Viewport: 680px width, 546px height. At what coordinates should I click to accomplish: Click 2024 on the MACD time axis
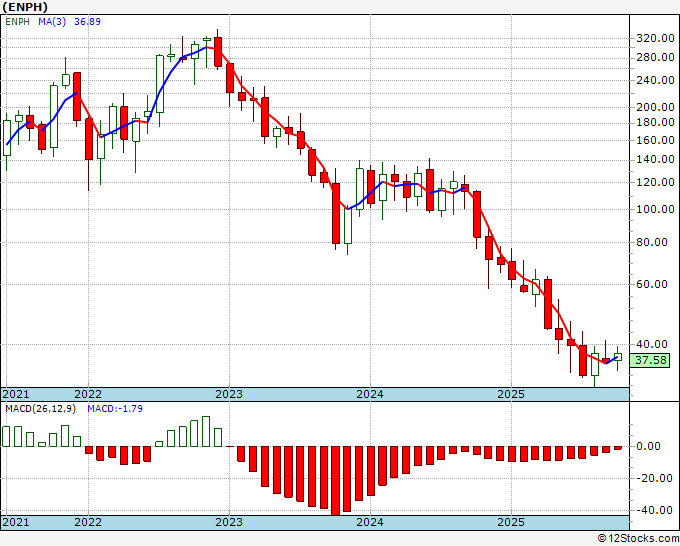coord(370,522)
